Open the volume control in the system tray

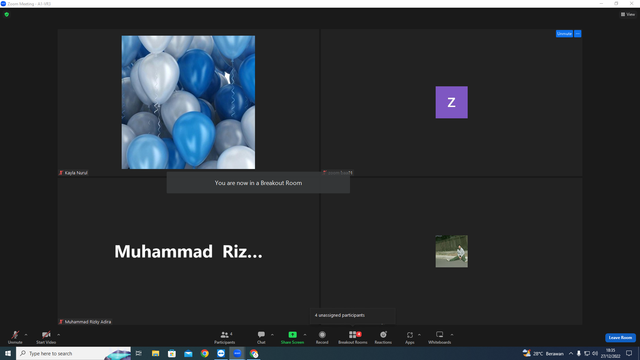click(x=595, y=353)
